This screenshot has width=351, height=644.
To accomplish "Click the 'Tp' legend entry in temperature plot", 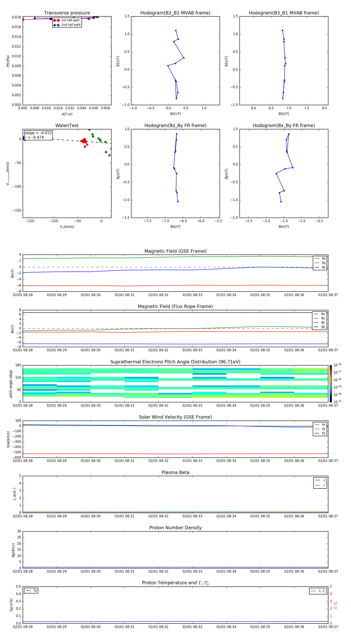I will (31, 591).
